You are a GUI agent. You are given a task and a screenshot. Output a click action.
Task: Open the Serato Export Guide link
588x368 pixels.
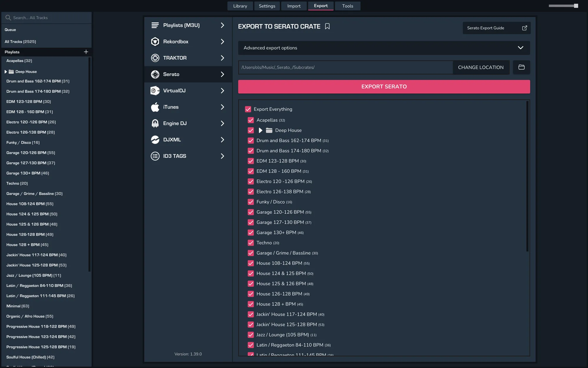(497, 28)
